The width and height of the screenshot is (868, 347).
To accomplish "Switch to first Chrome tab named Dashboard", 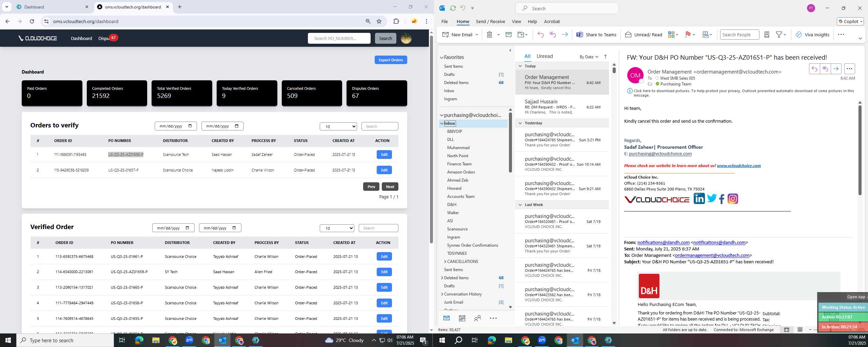I will tap(51, 7).
